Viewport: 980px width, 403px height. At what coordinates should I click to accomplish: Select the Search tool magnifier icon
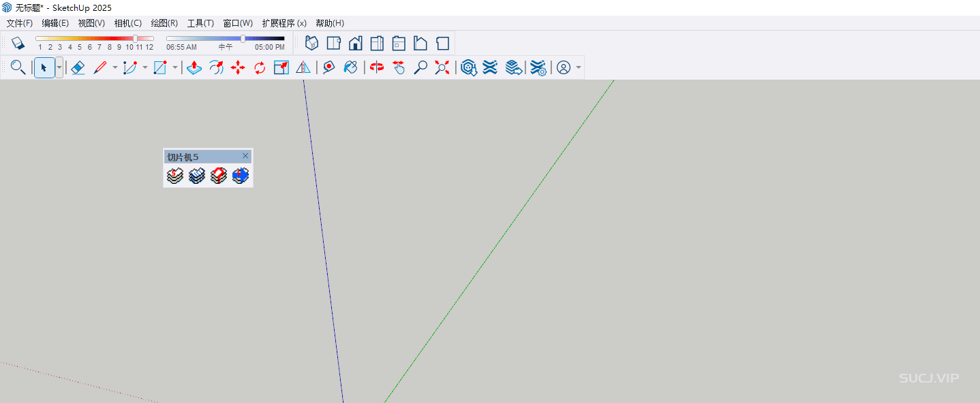18,67
